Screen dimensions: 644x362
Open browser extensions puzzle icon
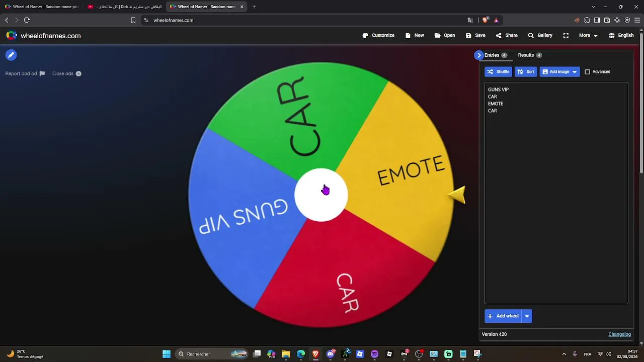point(587,20)
